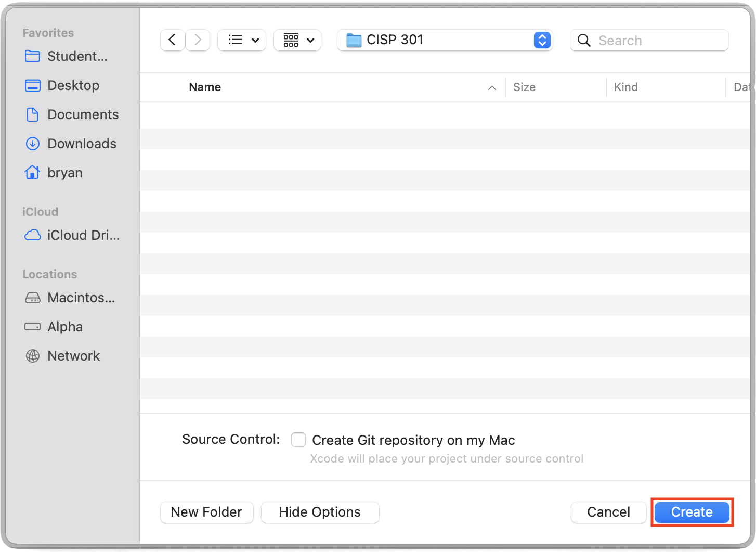Select Documents in the sidebar

[83, 114]
